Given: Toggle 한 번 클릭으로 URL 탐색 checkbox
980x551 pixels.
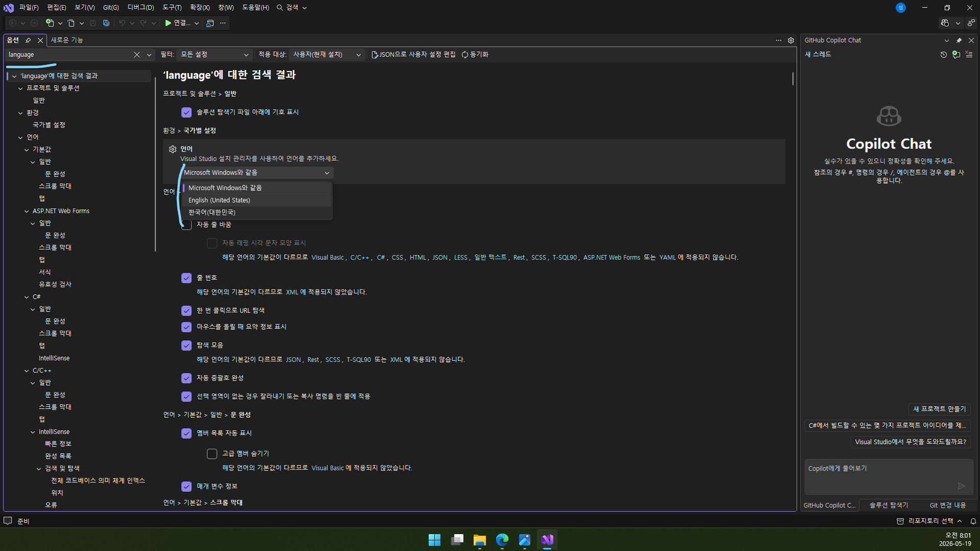Looking at the screenshot, I should (x=186, y=311).
